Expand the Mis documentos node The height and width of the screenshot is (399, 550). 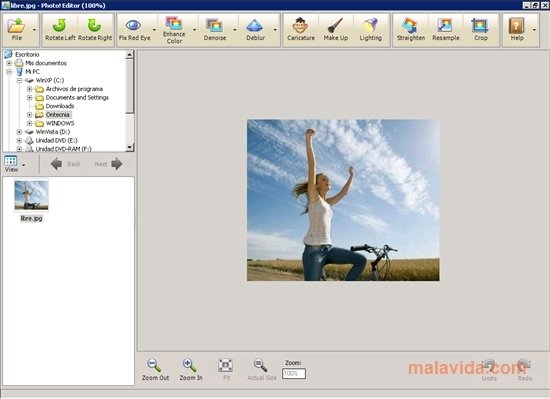coord(9,63)
